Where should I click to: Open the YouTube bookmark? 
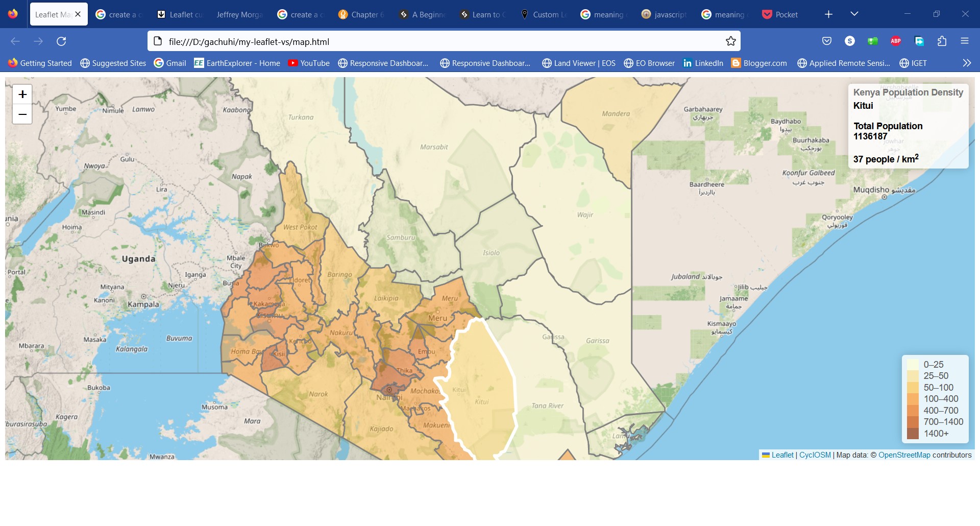point(309,63)
